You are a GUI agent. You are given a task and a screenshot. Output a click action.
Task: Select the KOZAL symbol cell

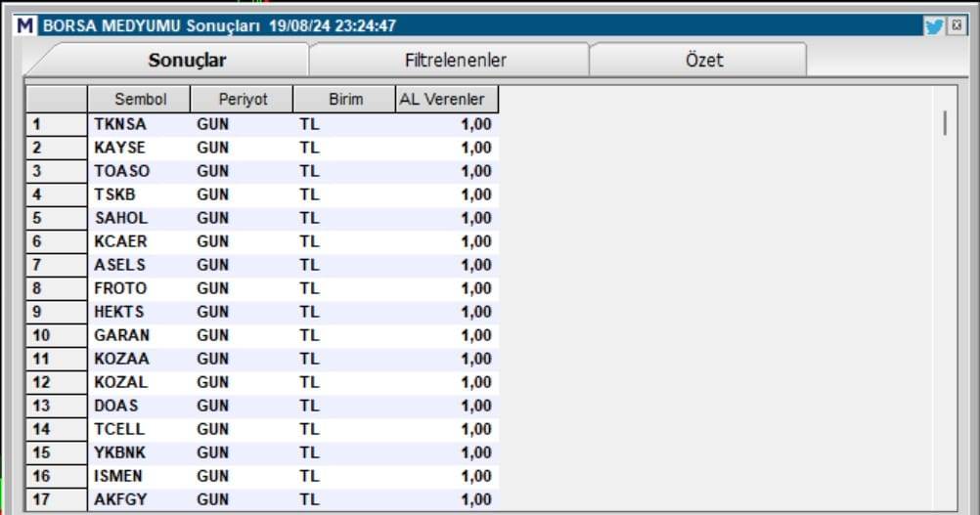(x=140, y=382)
